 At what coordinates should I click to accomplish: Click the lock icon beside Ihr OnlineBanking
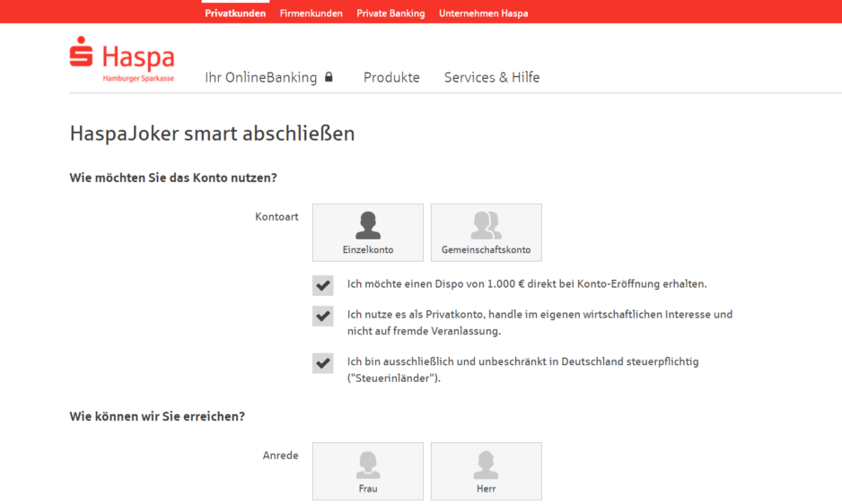(329, 77)
